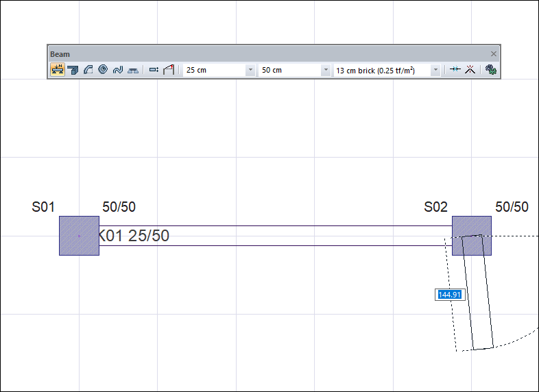Activate the circular beam tool
The height and width of the screenshot is (392, 539).
(x=103, y=70)
